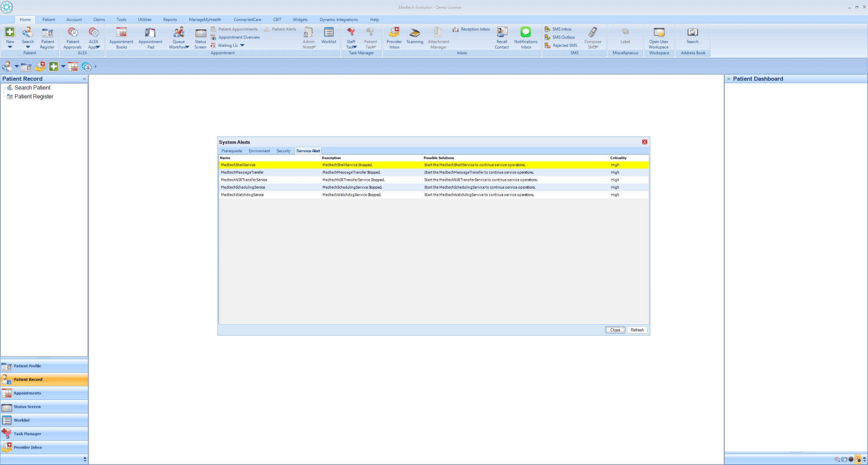Viewport: 868px width, 465px height.
Task: Click the Possible Solutions column header
Action: [x=515, y=158]
